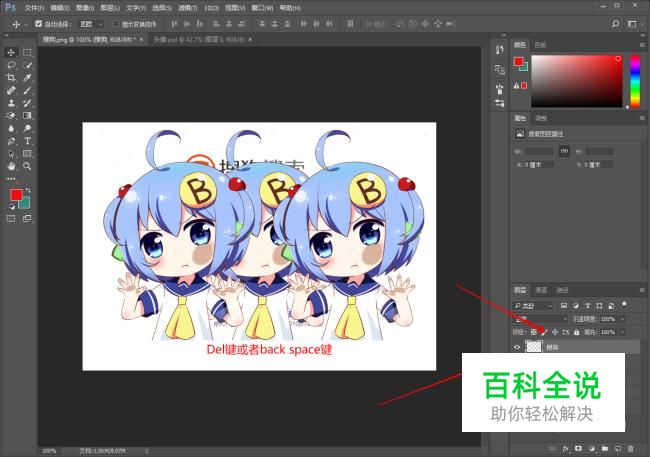Viewport: 650px width, 457px height.
Task: Switch to the Paths tab
Action: (x=562, y=290)
